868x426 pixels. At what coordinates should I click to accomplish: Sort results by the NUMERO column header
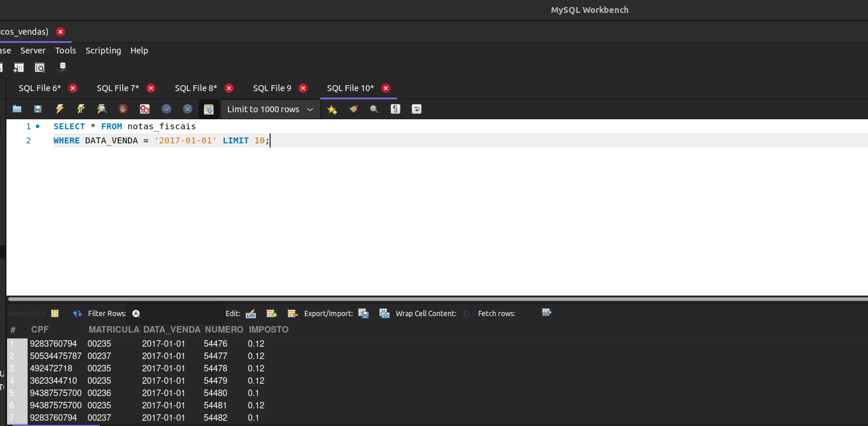coord(224,330)
